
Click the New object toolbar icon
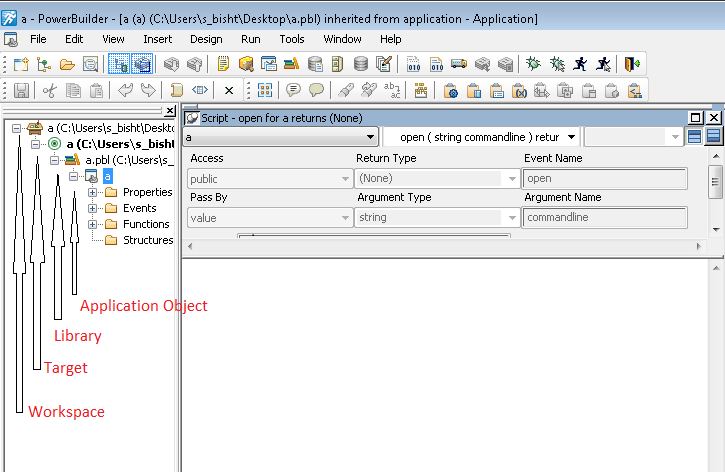point(21,64)
